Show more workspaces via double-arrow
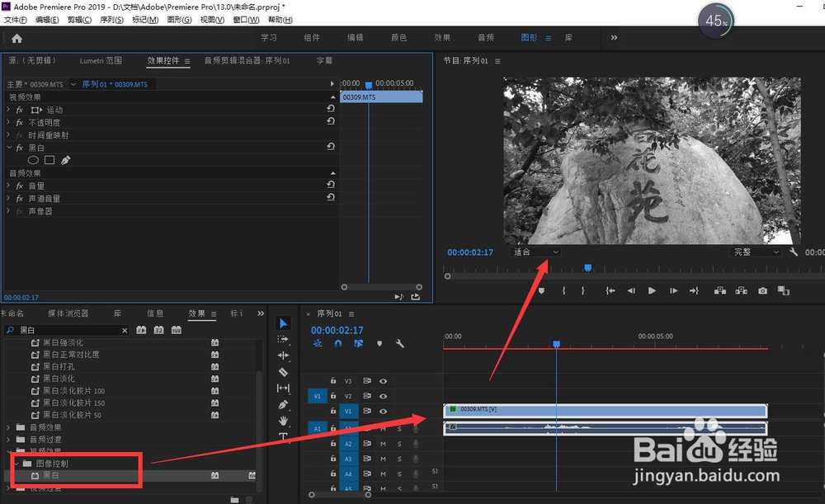 click(614, 37)
